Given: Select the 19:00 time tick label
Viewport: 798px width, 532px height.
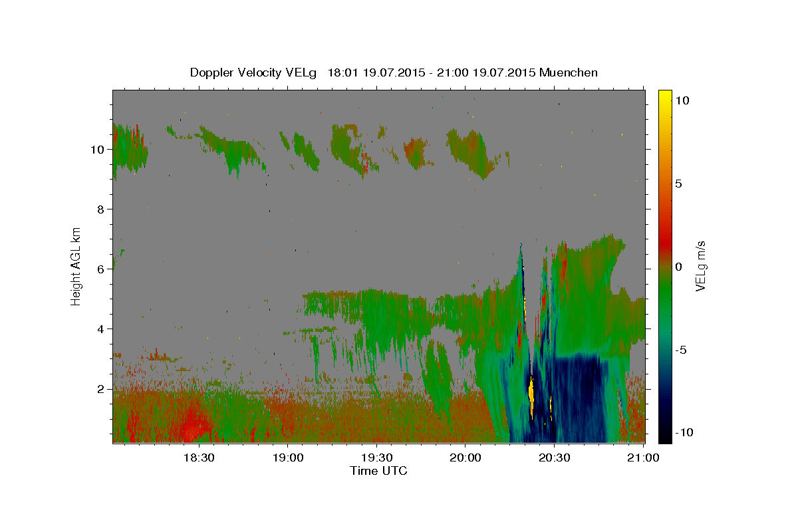Looking at the screenshot, I should click(x=287, y=458).
